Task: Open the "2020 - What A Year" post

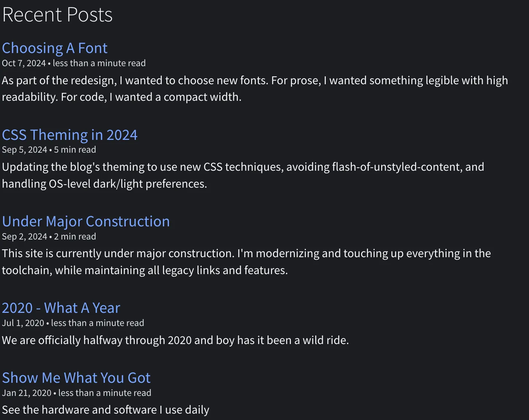Action: tap(61, 308)
